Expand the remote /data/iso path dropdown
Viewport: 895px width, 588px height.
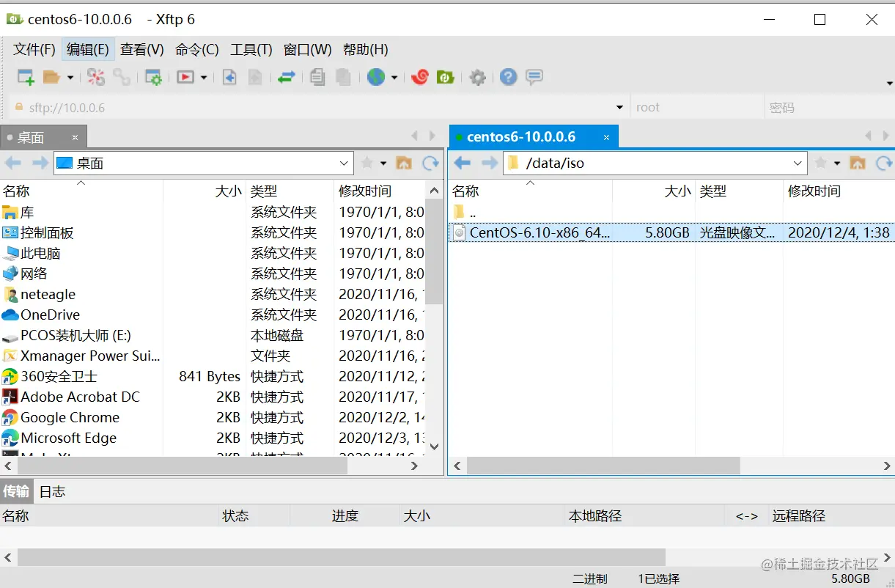[798, 163]
